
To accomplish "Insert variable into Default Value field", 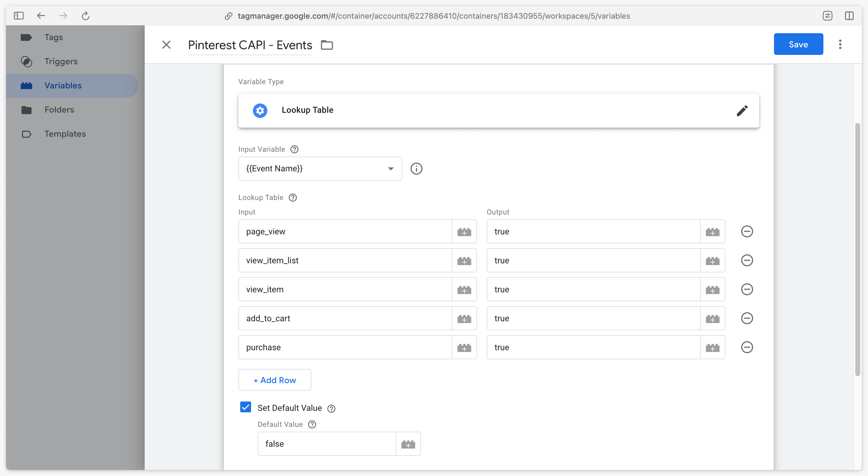I will click(x=408, y=444).
